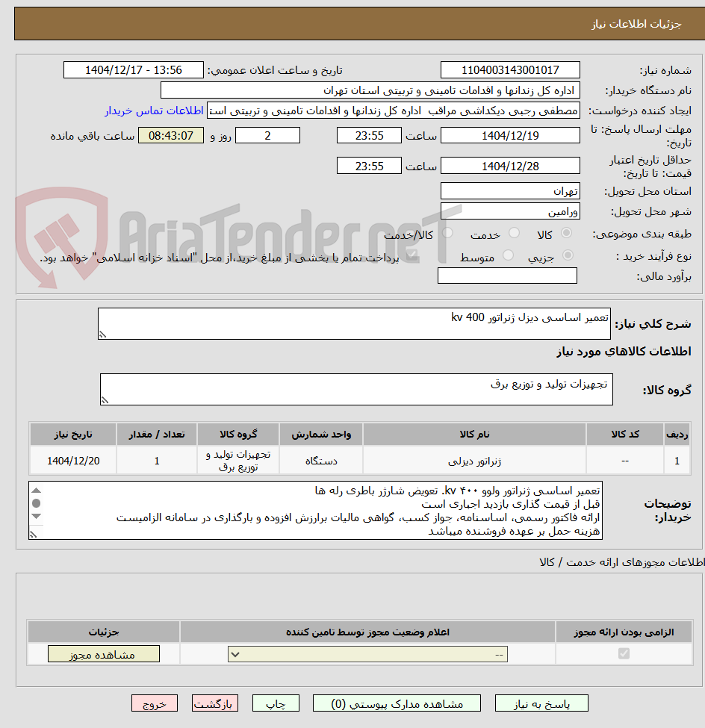Screen dimensions: 705x728
Task: Toggle the Islamic treasury payment checkbox
Action: point(411,256)
